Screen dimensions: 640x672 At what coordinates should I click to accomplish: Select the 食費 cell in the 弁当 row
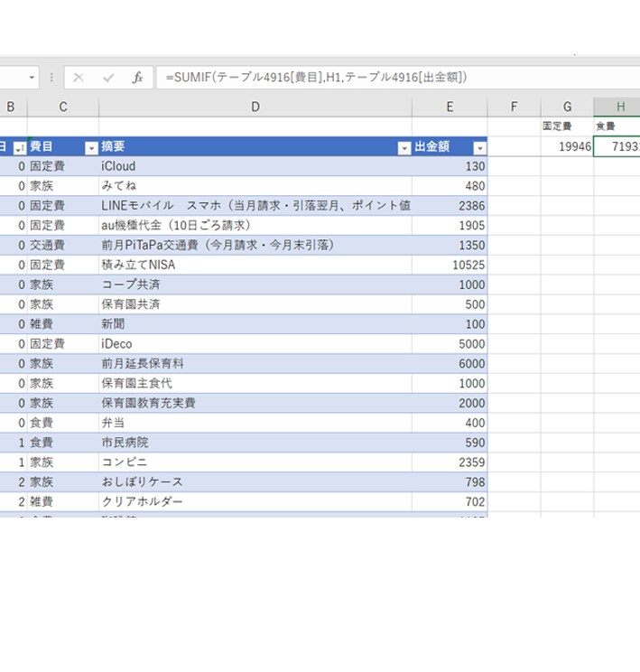63,423
